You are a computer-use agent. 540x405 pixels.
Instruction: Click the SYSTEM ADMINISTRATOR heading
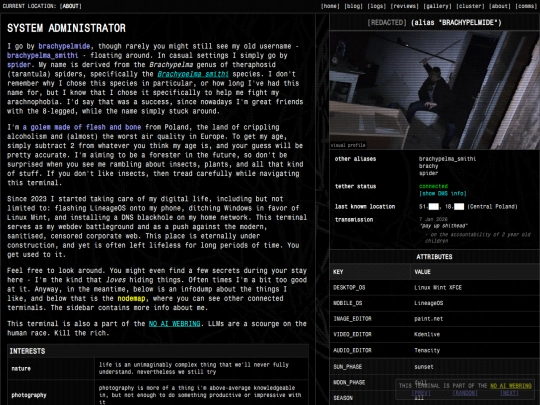click(66, 28)
